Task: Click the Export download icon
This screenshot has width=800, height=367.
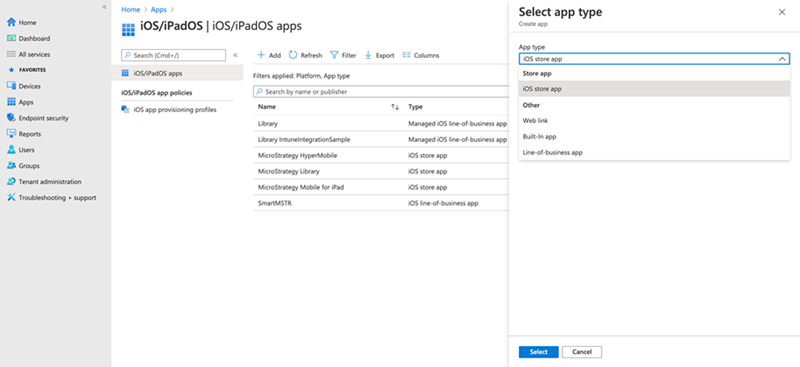Action: (368, 55)
